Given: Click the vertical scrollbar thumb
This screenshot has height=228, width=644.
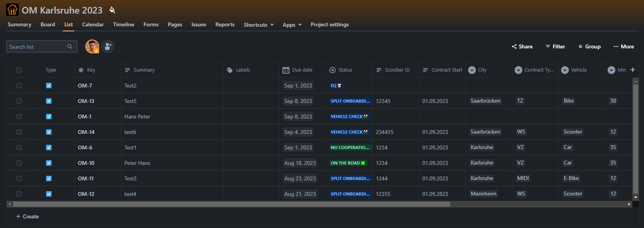Looking at the screenshot, I should pos(635,139).
